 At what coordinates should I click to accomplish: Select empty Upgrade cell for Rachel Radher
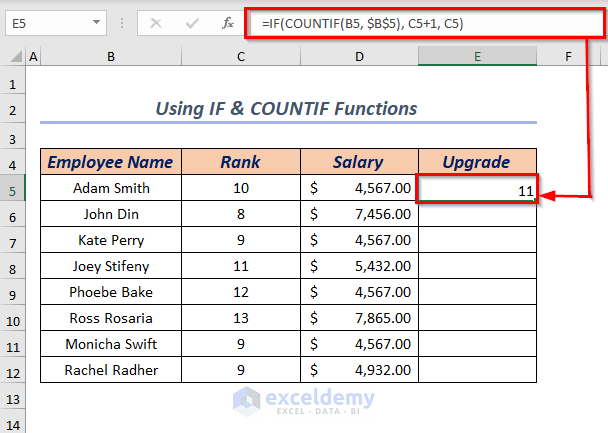click(477, 370)
